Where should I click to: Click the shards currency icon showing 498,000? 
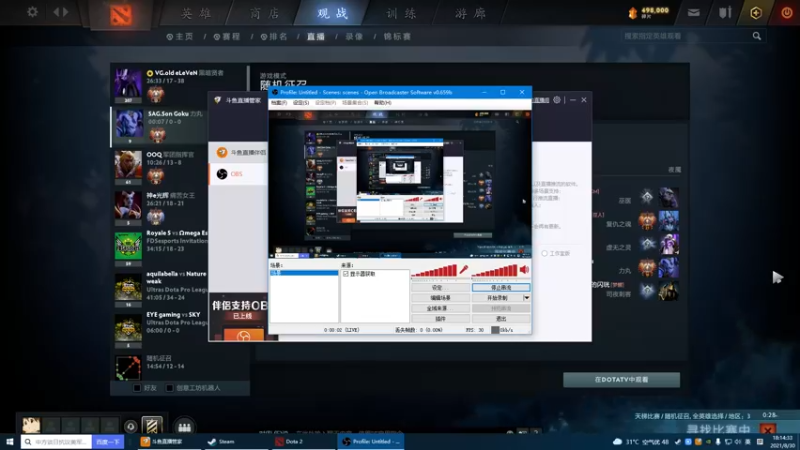pyautogui.click(x=633, y=13)
